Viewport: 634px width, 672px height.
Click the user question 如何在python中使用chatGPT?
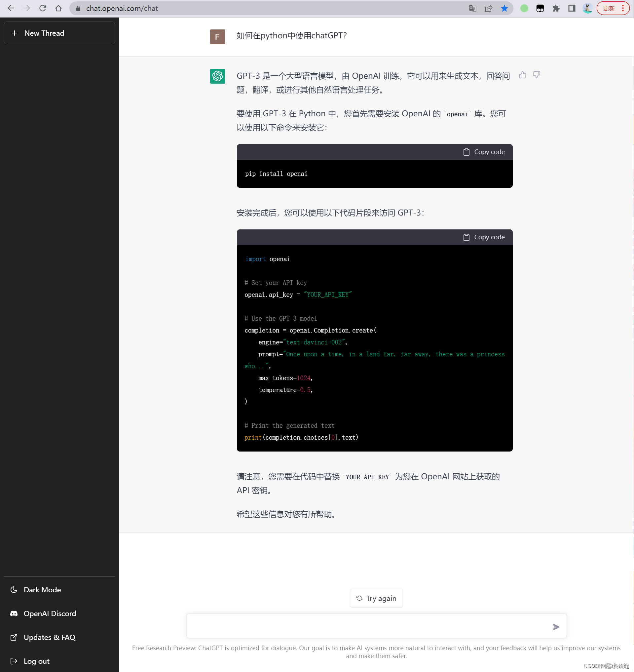coord(292,35)
